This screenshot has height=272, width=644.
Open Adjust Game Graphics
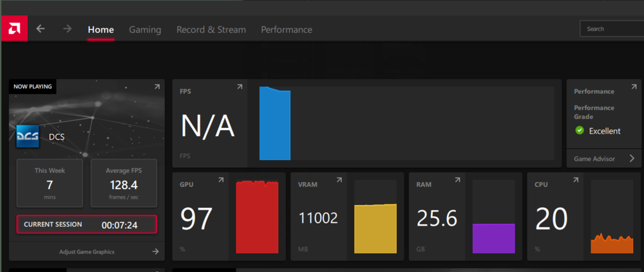87,251
